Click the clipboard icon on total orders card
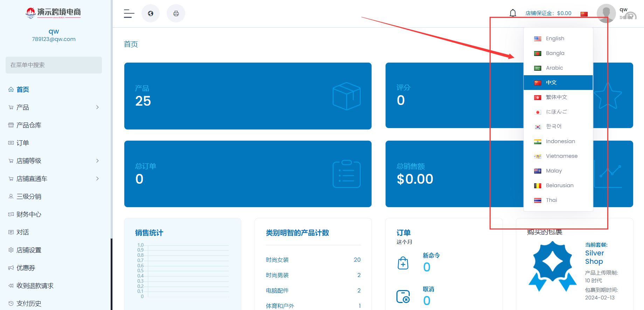Screen dimensions: 644x310 tap(346, 174)
